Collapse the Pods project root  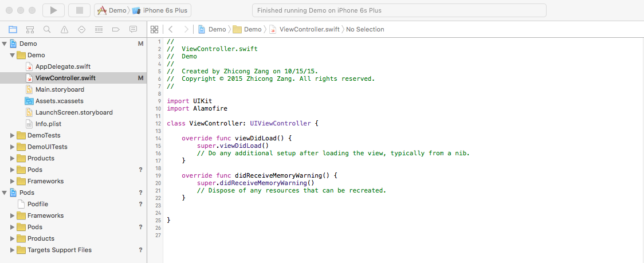pos(4,193)
